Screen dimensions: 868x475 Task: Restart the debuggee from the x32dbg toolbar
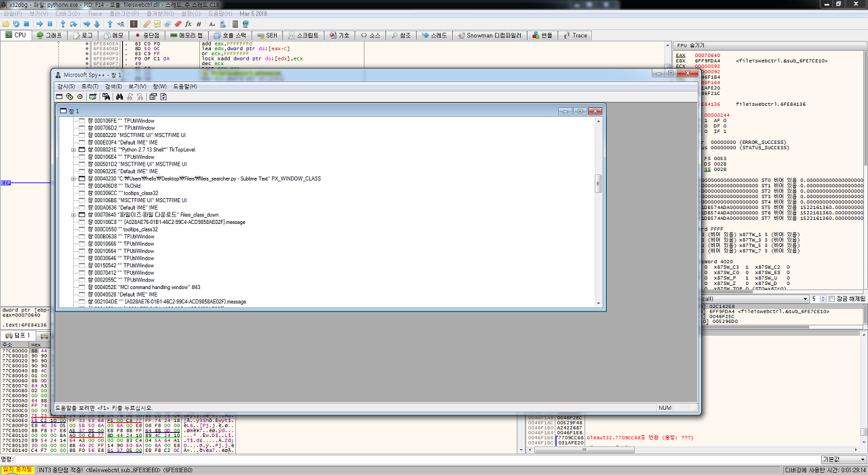point(16,24)
